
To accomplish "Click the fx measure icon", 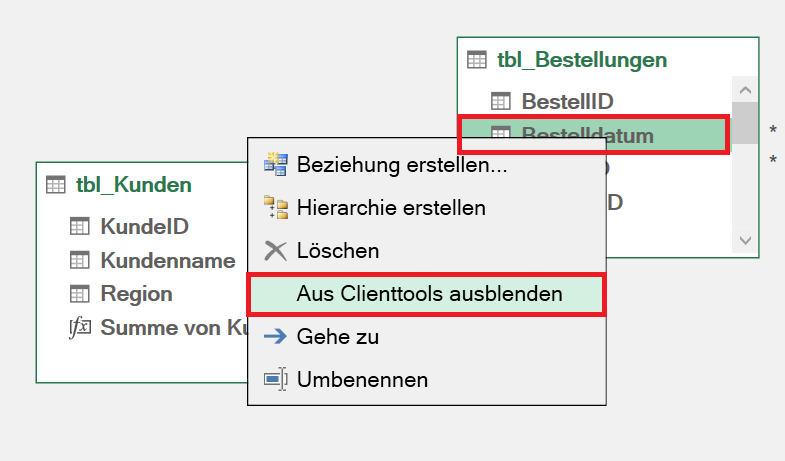I will pos(80,328).
